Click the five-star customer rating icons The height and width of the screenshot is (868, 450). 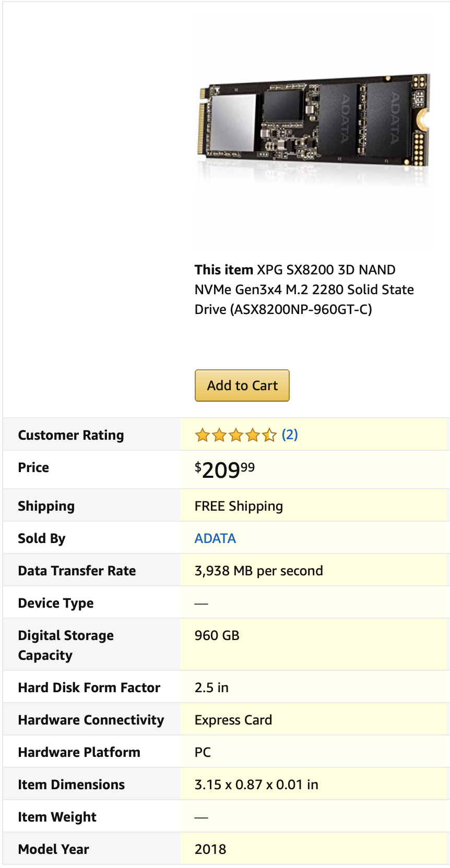(x=235, y=435)
